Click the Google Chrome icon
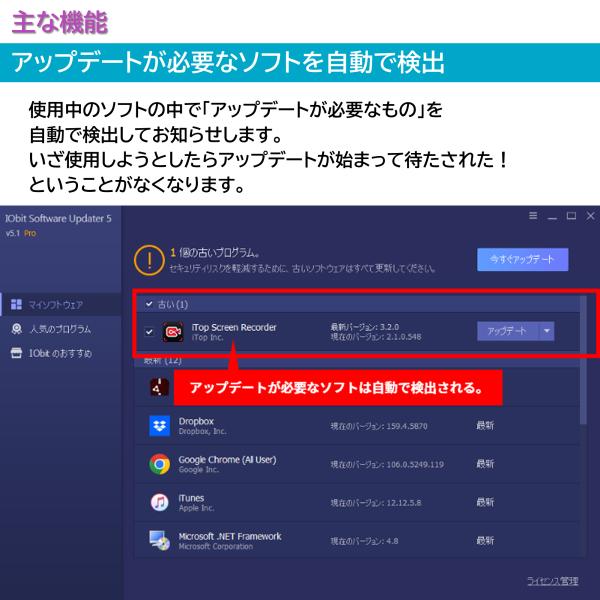600x600 pixels. [158, 464]
